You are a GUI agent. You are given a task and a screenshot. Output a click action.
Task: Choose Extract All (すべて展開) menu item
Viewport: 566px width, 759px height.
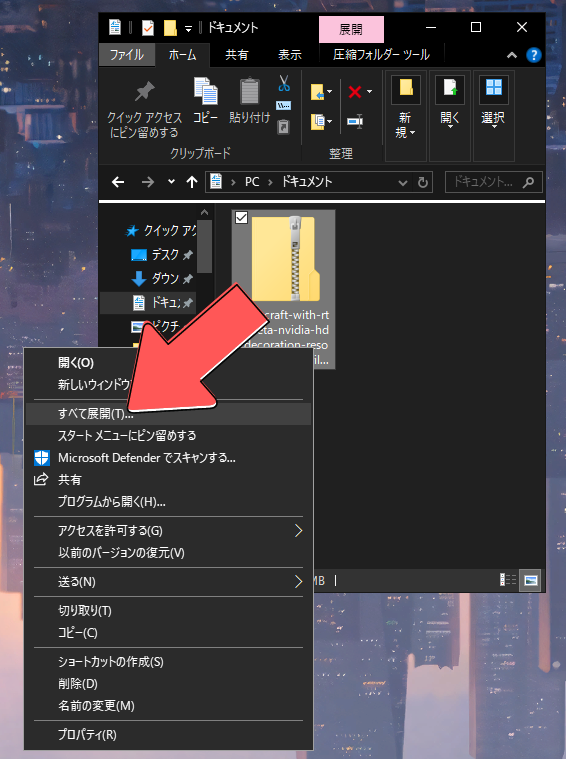(x=168, y=413)
